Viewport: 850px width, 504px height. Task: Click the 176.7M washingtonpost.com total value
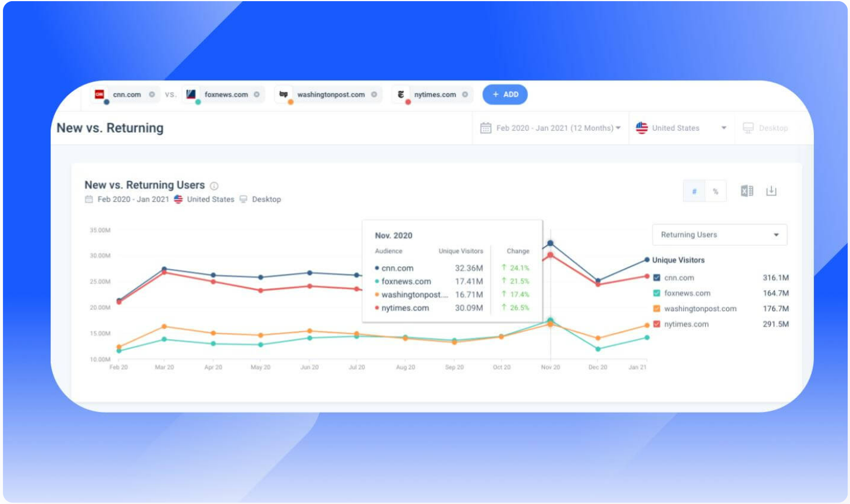pyautogui.click(x=776, y=309)
